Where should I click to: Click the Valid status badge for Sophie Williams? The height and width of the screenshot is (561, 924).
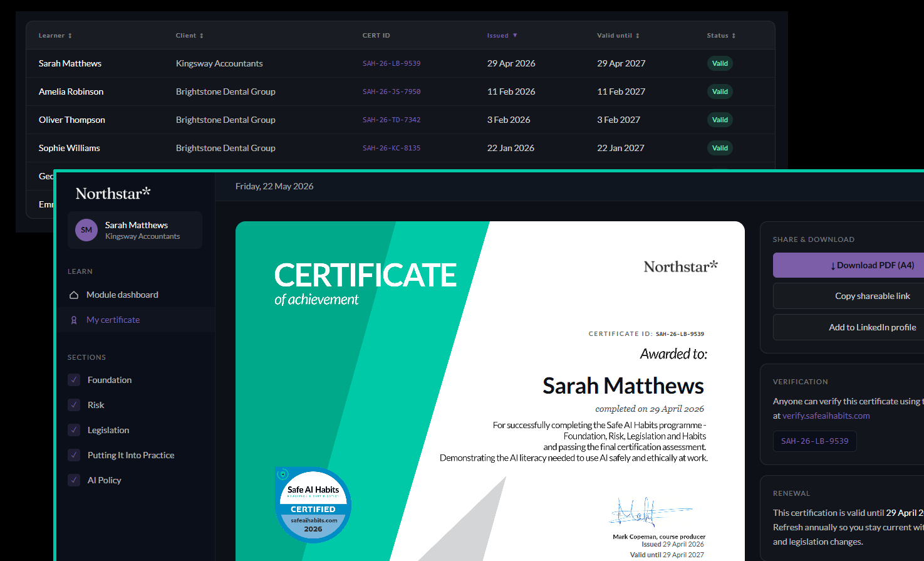pos(720,148)
